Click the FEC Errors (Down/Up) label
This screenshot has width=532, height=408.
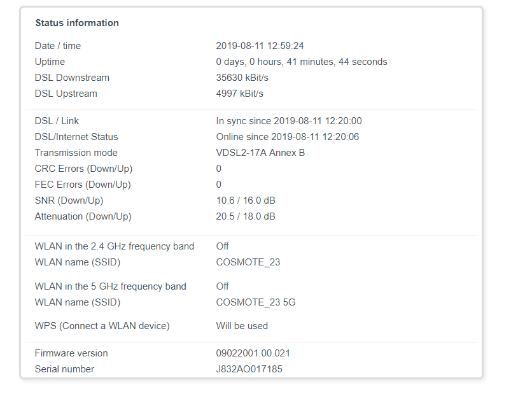click(83, 185)
